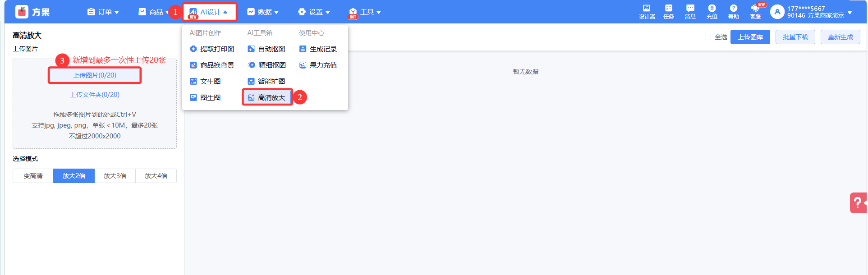Click the 工具 box icon
Screen dimensions: 868x275
pos(353,12)
